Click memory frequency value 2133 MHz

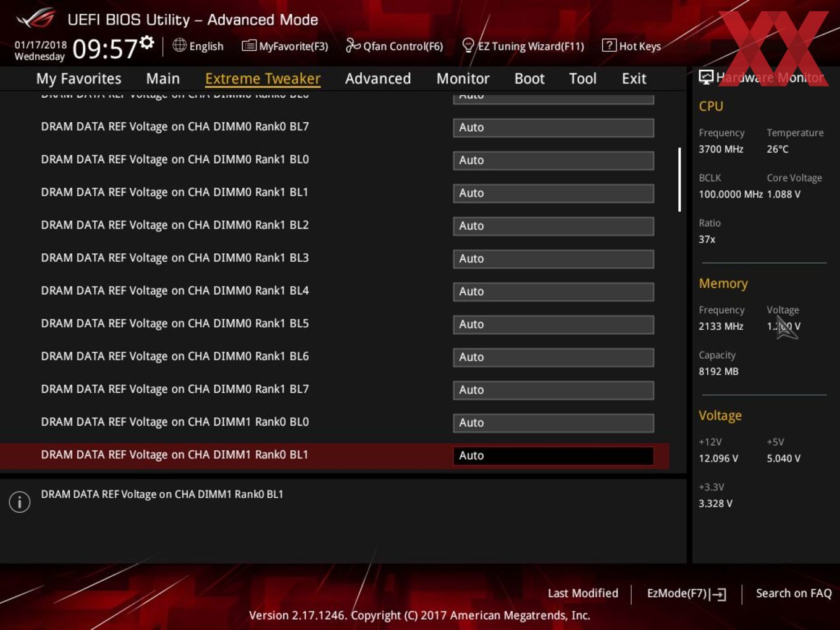721,326
